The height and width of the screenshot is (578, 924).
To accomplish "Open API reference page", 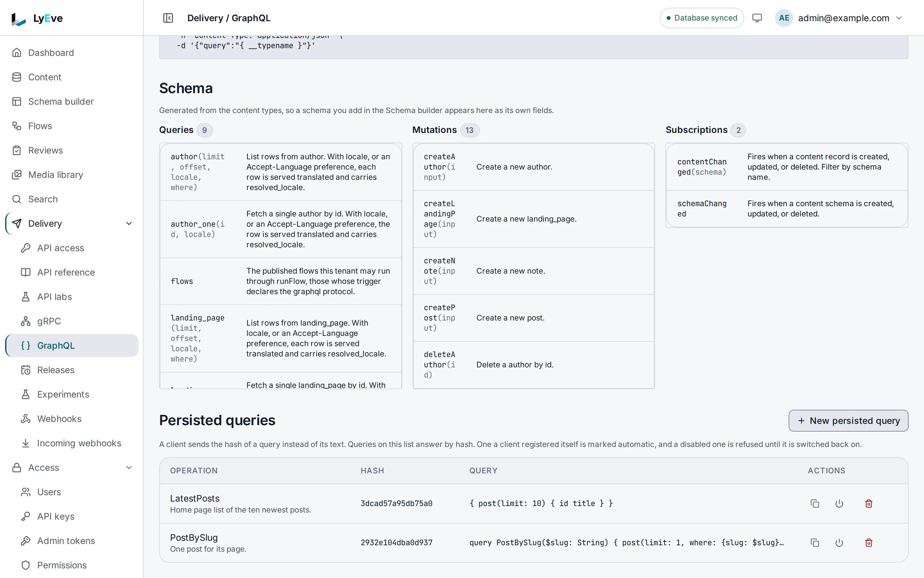I will click(x=72, y=272).
